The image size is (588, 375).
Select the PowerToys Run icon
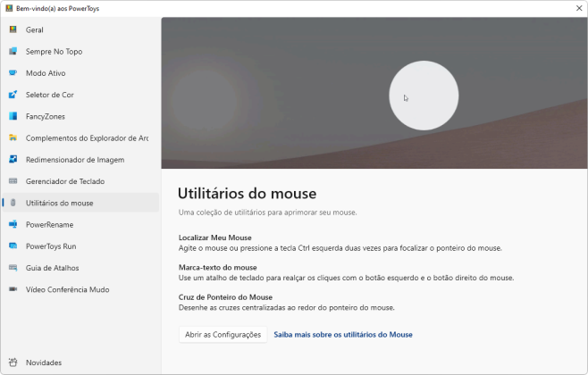pyautogui.click(x=13, y=246)
